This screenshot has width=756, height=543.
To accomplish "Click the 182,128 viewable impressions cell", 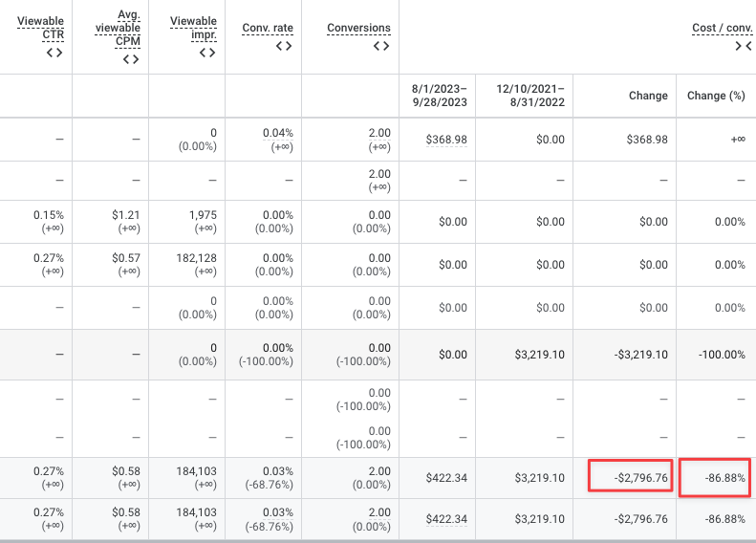I will [x=196, y=258].
